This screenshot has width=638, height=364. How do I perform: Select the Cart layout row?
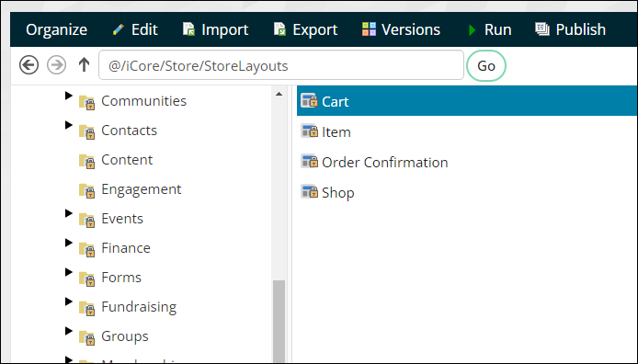point(467,101)
